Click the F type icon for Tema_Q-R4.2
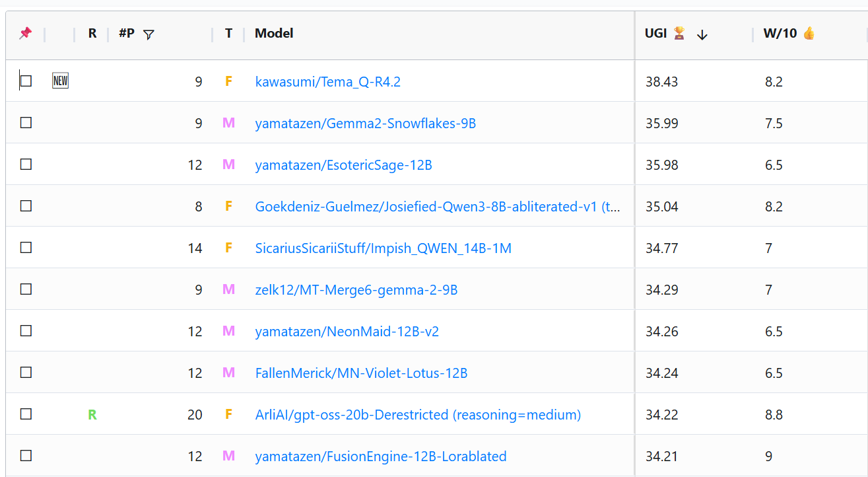 click(x=228, y=82)
